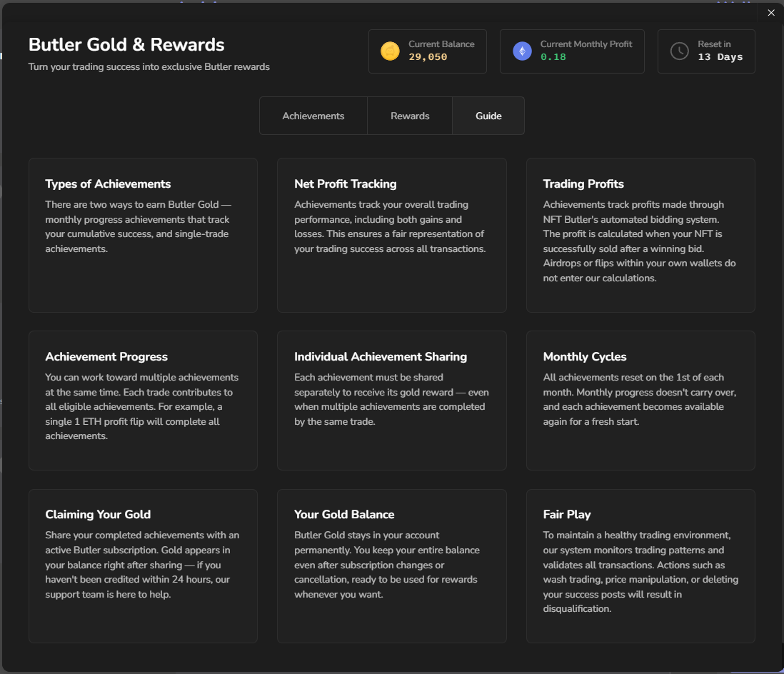Select the Your Gold Balance card
This screenshot has height=674, width=784.
[391, 565]
